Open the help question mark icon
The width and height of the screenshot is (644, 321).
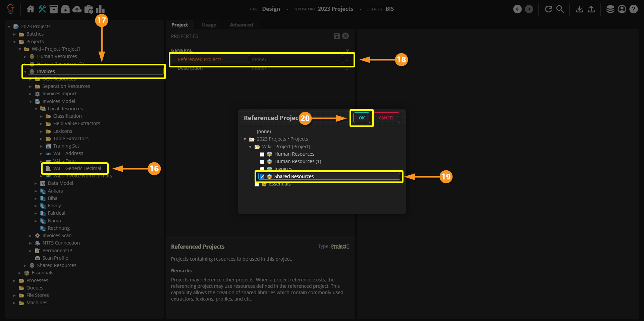(634, 9)
